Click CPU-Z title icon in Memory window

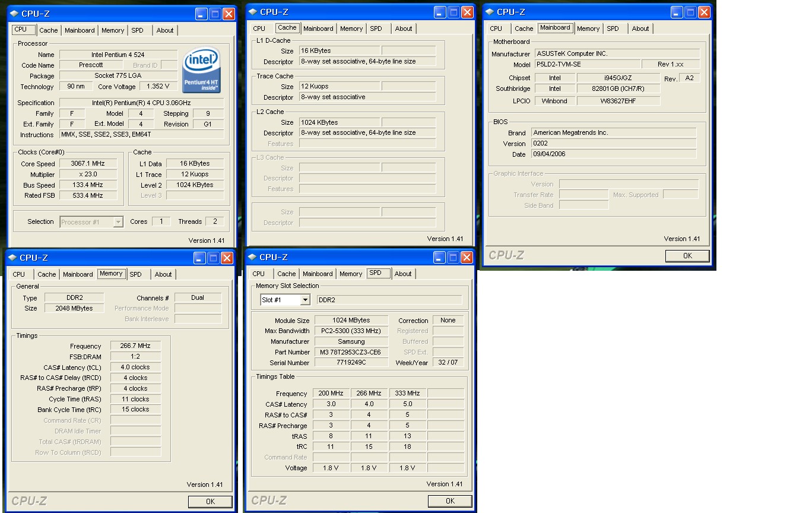[12, 258]
